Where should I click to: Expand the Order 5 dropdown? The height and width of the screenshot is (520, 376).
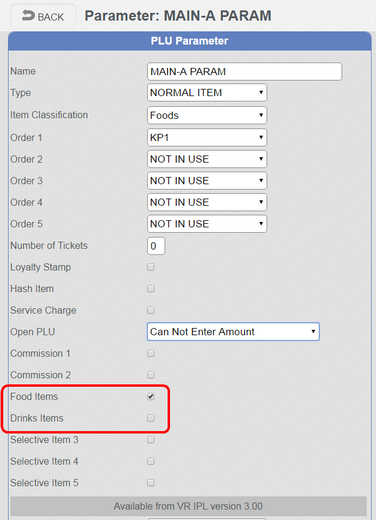click(207, 224)
